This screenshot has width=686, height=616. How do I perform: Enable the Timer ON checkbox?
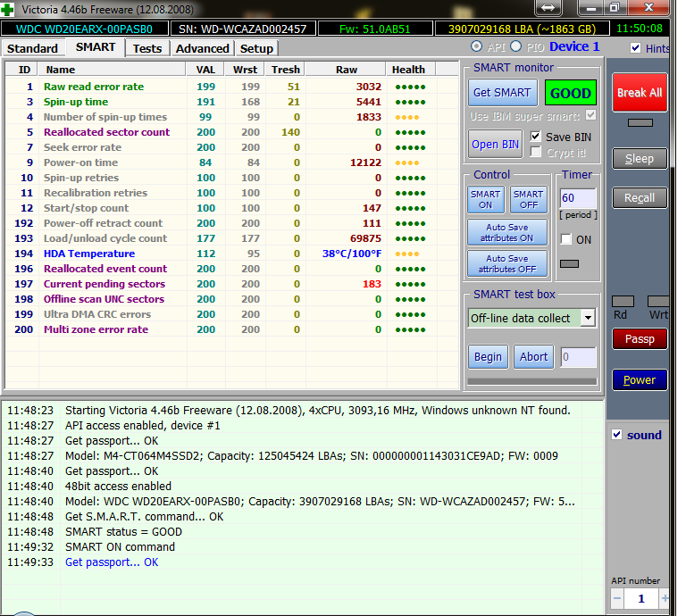566,239
